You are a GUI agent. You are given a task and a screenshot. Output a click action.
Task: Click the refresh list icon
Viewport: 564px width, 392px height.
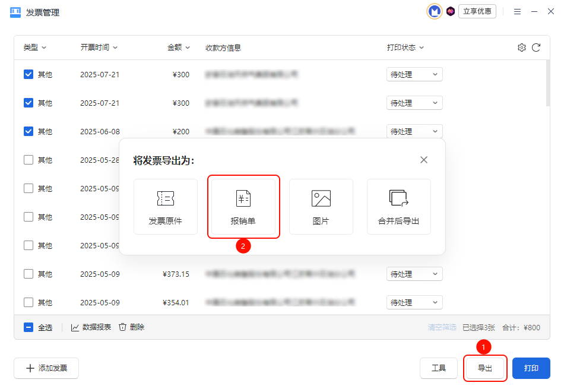(536, 48)
